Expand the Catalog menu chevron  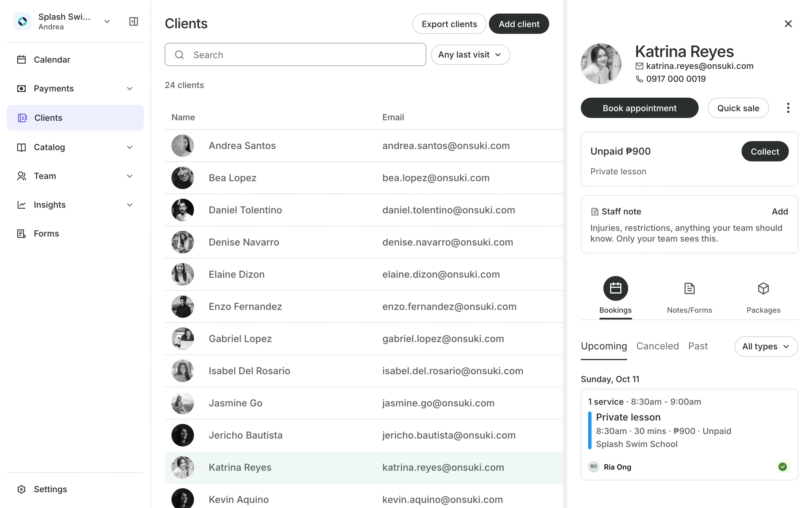130,147
